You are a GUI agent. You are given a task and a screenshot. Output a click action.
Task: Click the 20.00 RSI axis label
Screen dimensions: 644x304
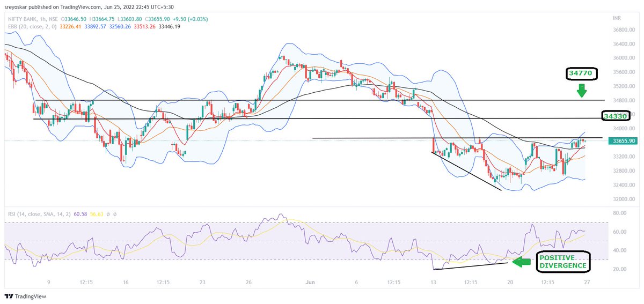coord(620,269)
